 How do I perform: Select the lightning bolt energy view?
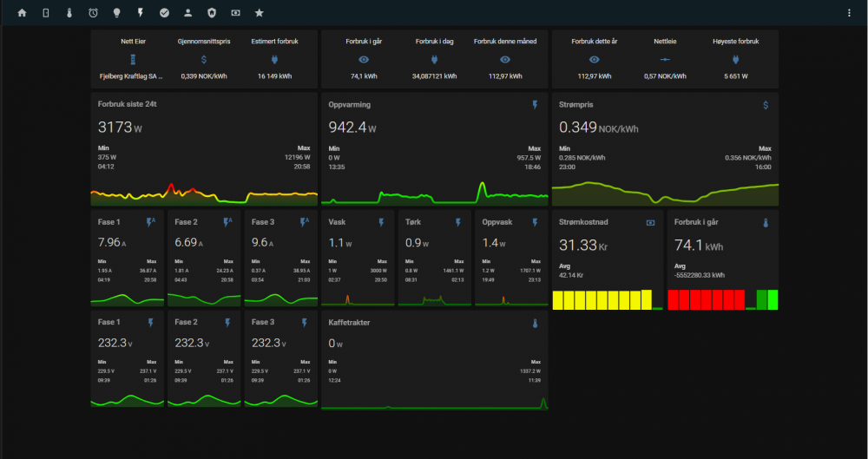(x=141, y=13)
